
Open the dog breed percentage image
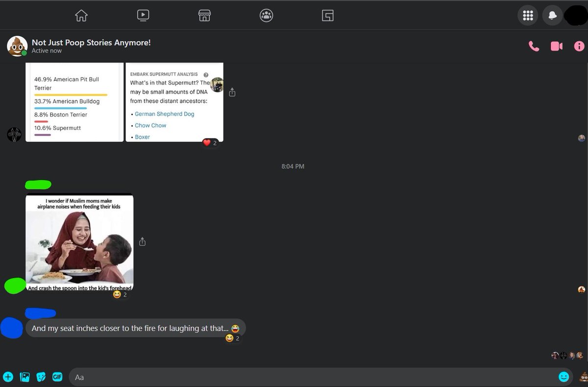pos(74,102)
